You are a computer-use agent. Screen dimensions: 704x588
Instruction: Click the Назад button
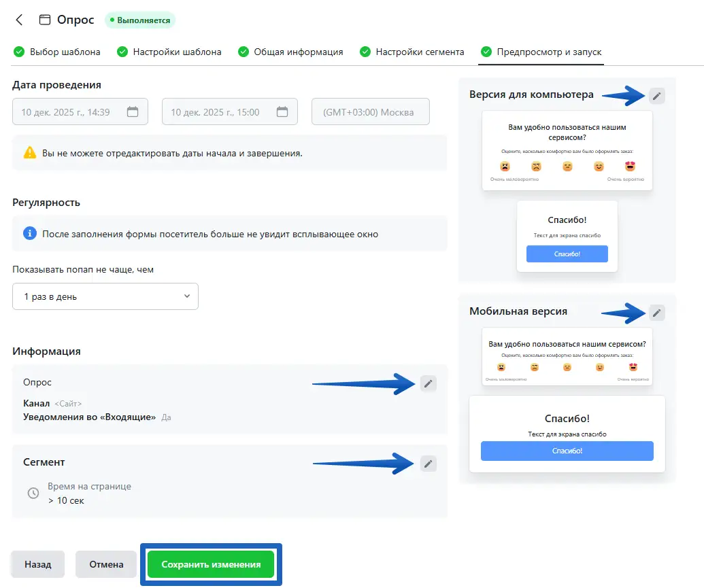point(37,564)
